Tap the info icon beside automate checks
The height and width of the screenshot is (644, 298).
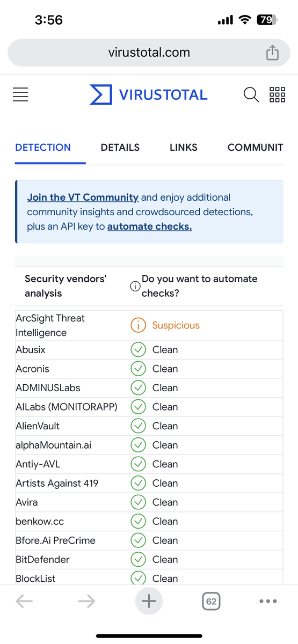pos(135,287)
